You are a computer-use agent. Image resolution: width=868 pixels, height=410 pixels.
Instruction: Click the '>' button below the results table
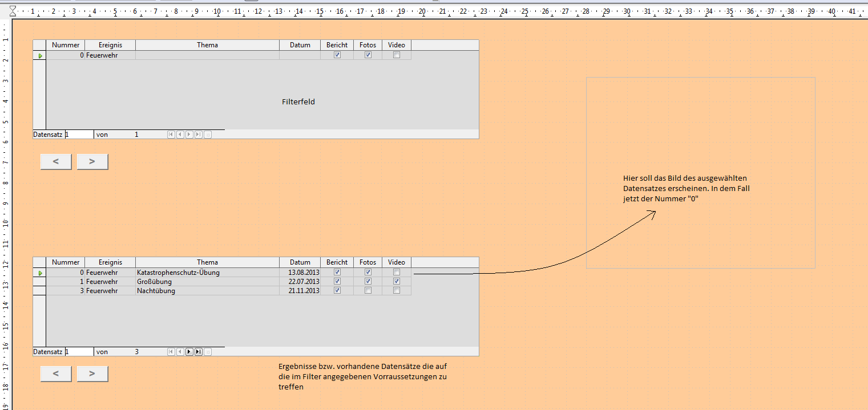point(92,374)
